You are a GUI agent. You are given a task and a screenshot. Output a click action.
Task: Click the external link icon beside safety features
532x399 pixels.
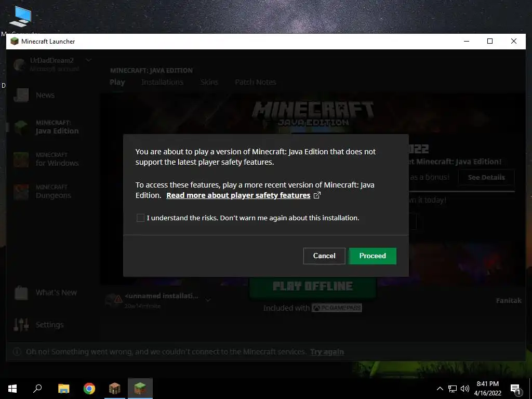[x=317, y=195]
